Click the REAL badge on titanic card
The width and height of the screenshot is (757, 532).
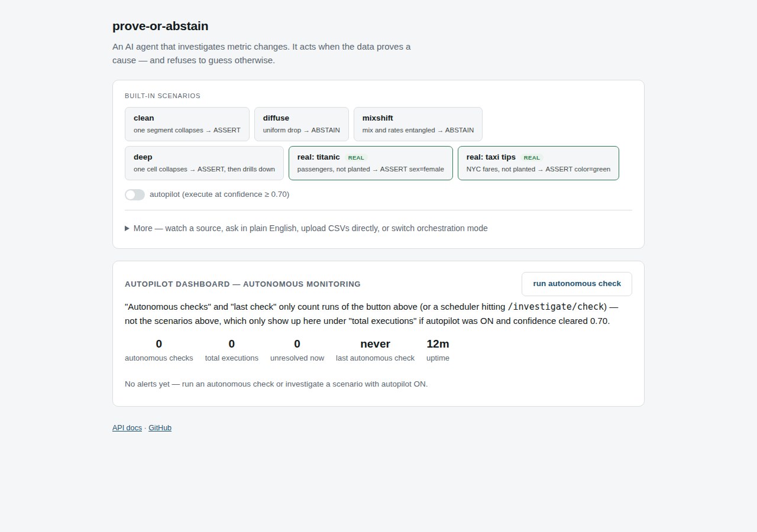coord(355,158)
